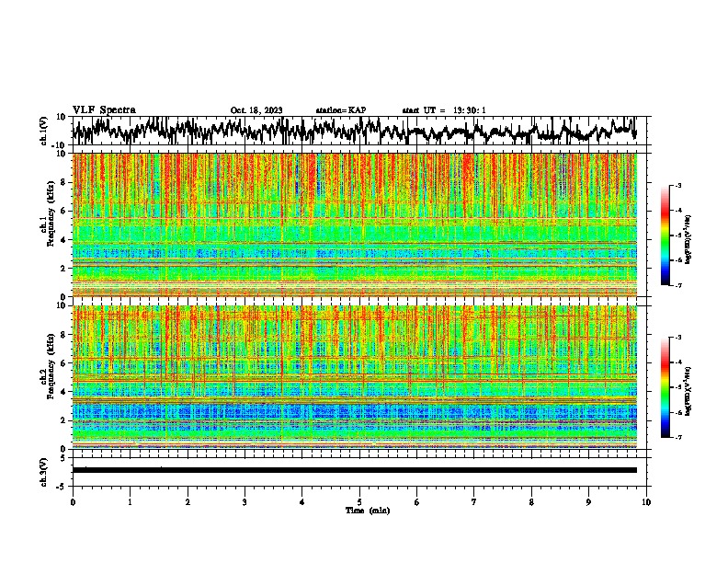The width and height of the screenshot is (728, 563).
Task: Click the ch.2 'Frequency (kHz)' axis label
Action: pos(51,366)
